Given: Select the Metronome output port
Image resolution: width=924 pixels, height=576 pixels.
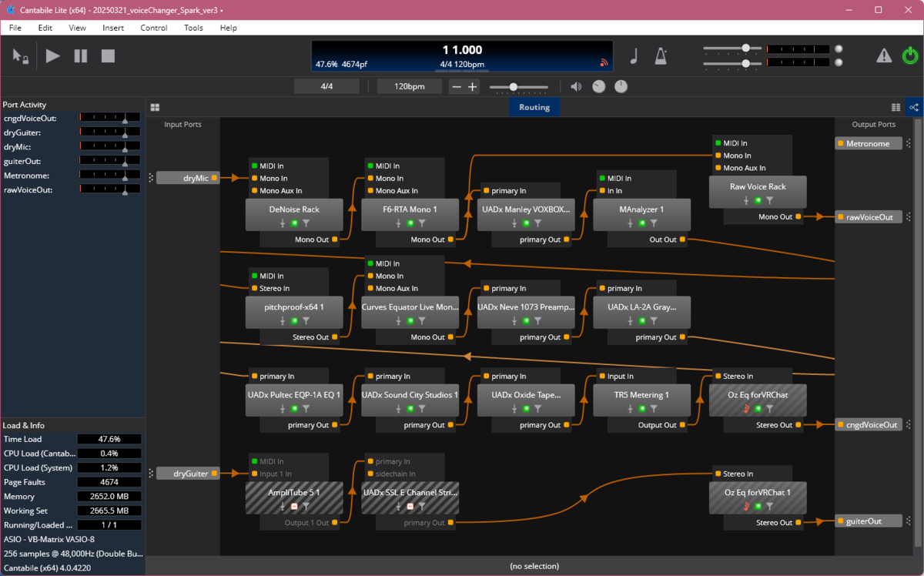Looking at the screenshot, I should point(869,143).
